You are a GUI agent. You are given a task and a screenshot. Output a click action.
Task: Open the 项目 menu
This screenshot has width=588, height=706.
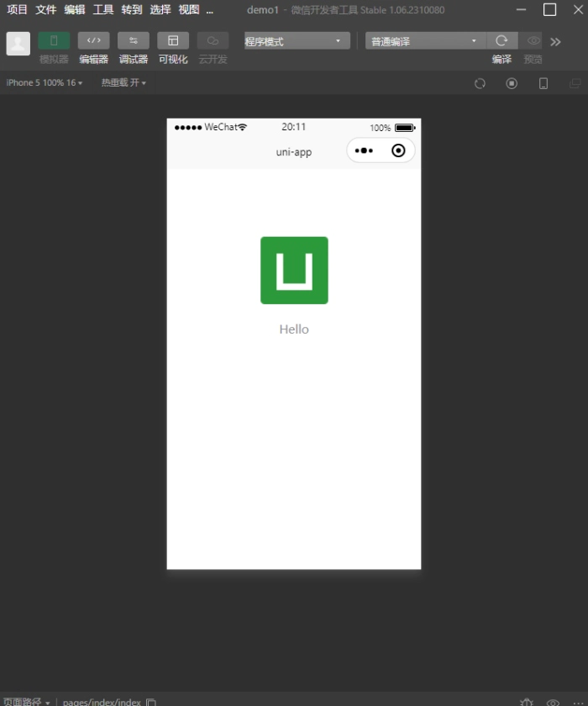[17, 9]
